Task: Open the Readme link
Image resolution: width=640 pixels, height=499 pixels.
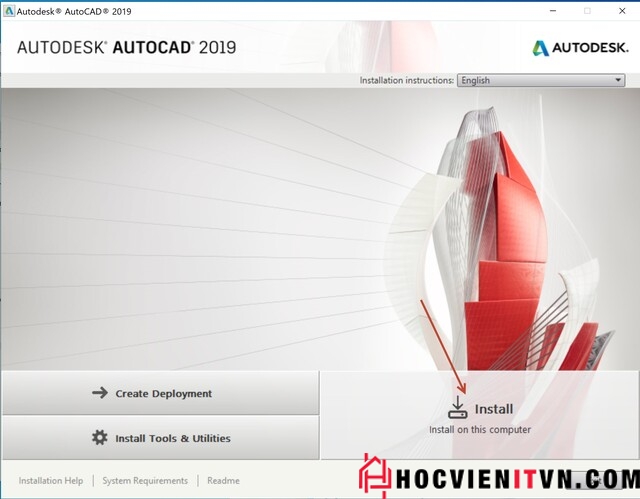Action: tap(223, 481)
